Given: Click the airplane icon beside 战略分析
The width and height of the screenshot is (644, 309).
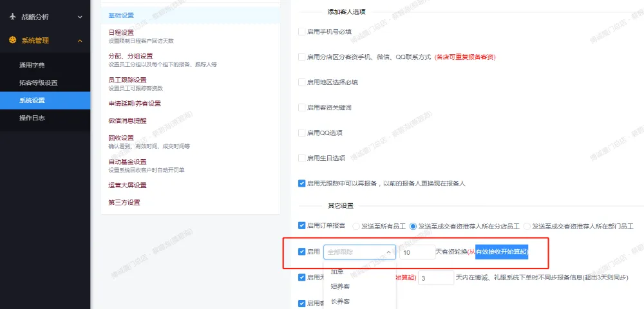Looking at the screenshot, I should click(x=13, y=16).
